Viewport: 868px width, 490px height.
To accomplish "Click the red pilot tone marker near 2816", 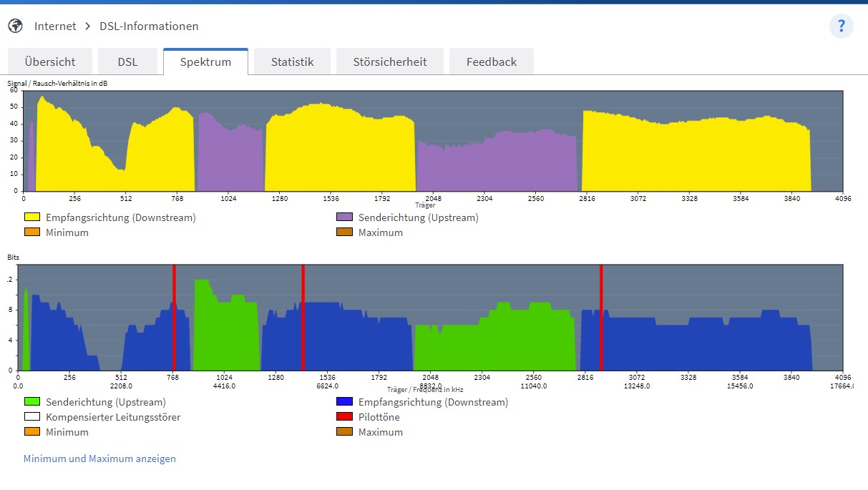I will tap(601, 315).
